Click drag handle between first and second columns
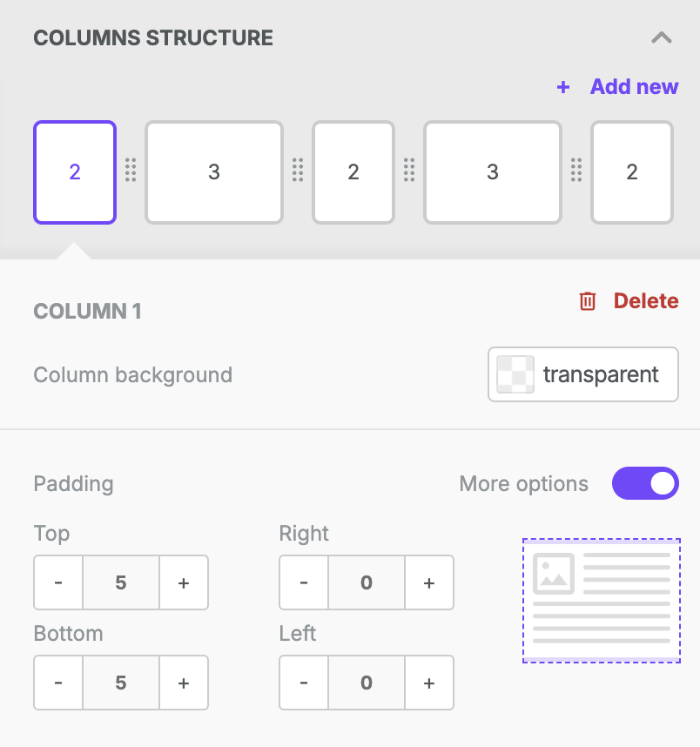The width and height of the screenshot is (700, 747). tap(131, 170)
